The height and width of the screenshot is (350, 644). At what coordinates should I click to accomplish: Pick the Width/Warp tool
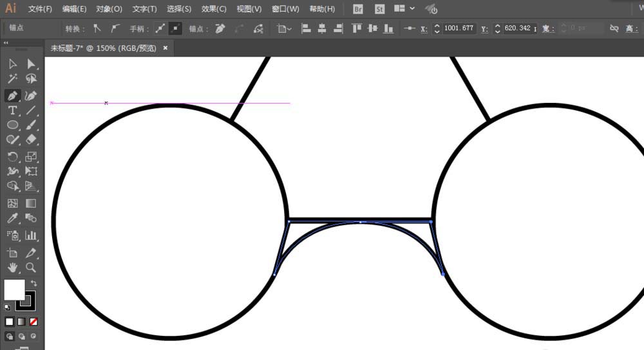pos(13,171)
